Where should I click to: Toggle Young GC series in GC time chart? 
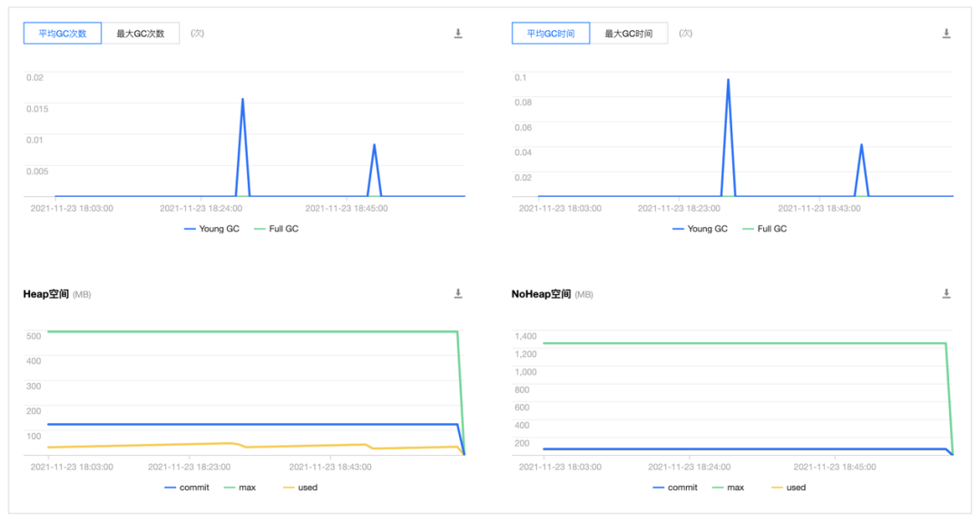pyautogui.click(x=700, y=229)
